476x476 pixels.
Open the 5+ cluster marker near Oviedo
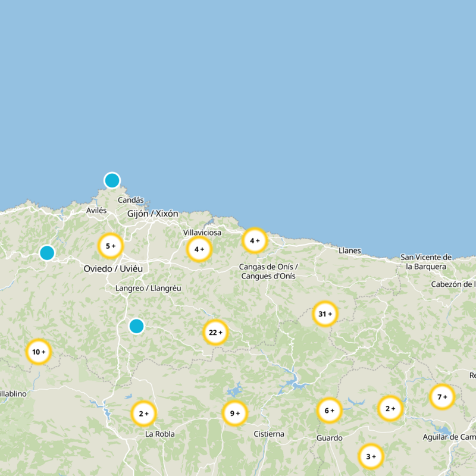click(111, 244)
